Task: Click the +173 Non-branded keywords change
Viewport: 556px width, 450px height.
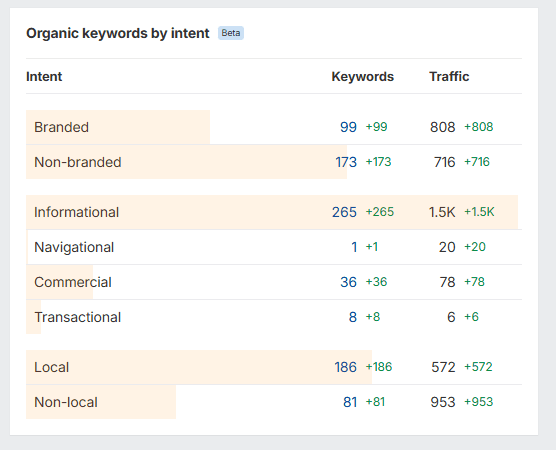Action: tap(378, 162)
